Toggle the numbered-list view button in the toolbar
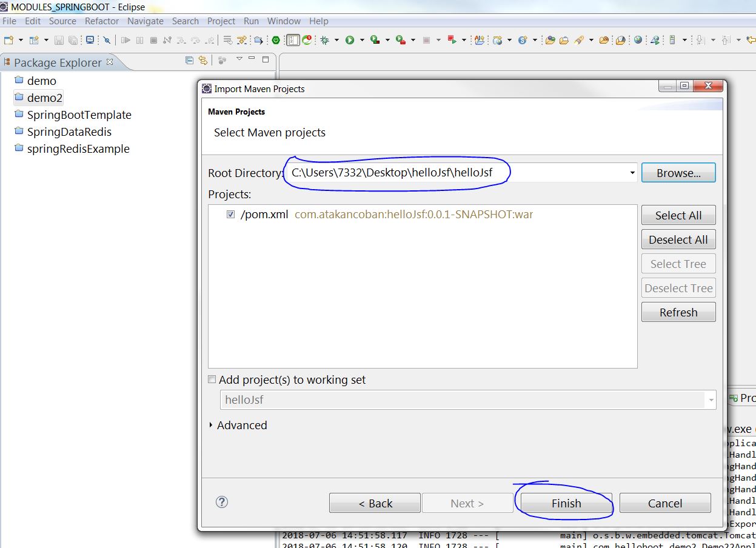Image resolution: width=756 pixels, height=548 pixels. coord(293,41)
